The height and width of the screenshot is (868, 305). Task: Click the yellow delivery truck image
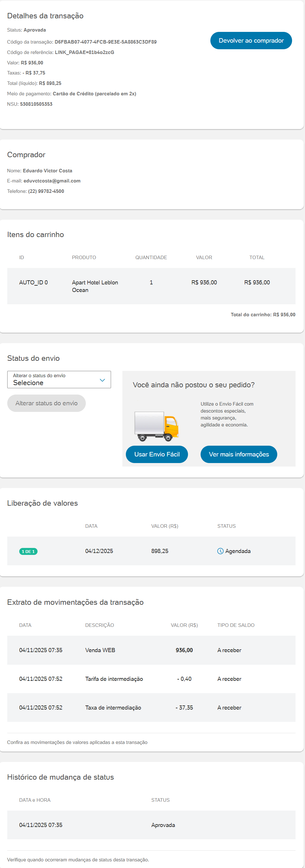point(156,426)
